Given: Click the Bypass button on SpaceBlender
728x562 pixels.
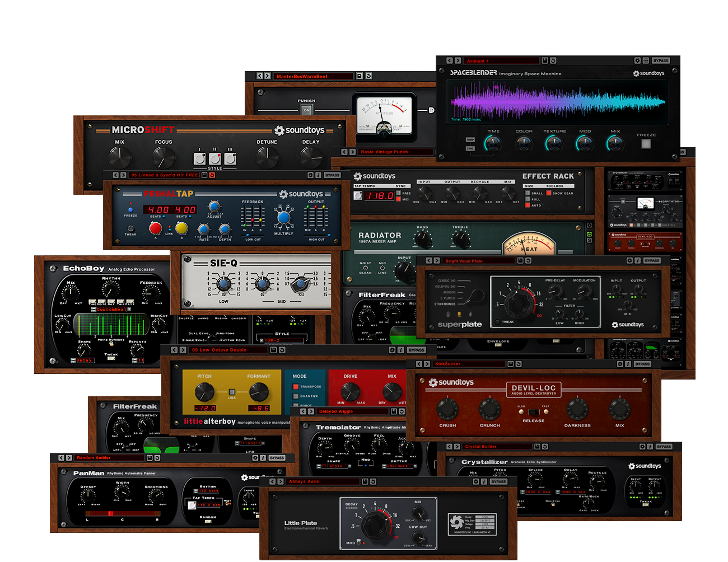Looking at the screenshot, I should [661, 60].
